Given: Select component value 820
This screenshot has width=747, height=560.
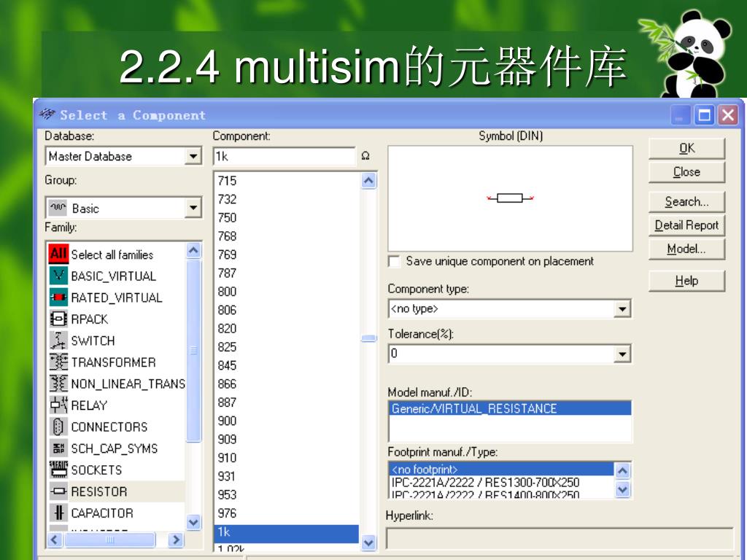Looking at the screenshot, I should click(x=286, y=329).
